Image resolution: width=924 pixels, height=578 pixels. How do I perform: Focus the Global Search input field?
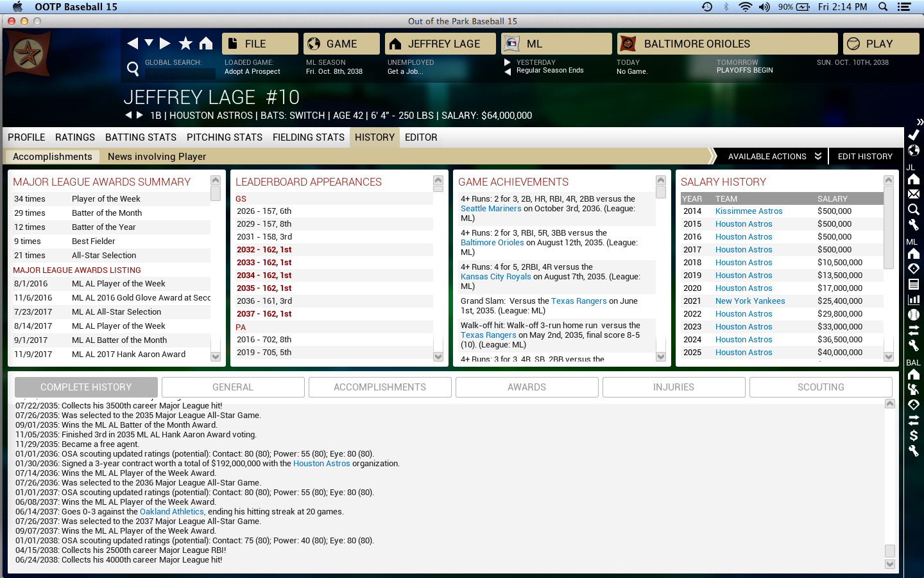click(180, 73)
